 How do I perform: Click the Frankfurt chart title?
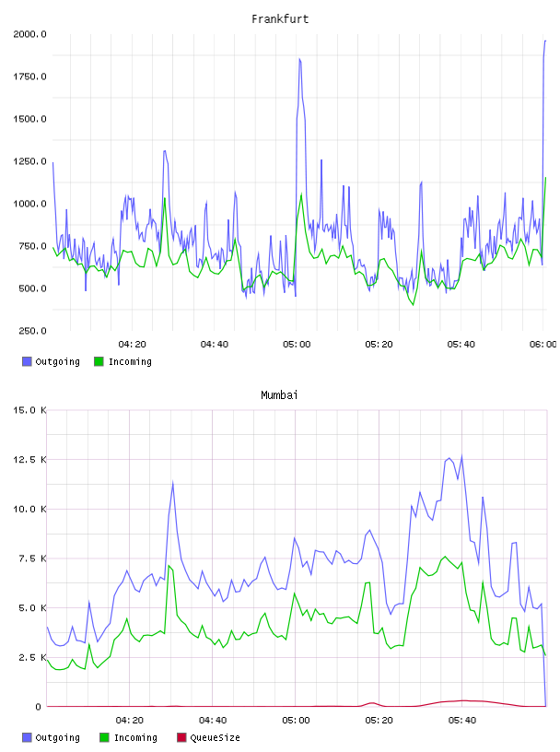(280, 19)
